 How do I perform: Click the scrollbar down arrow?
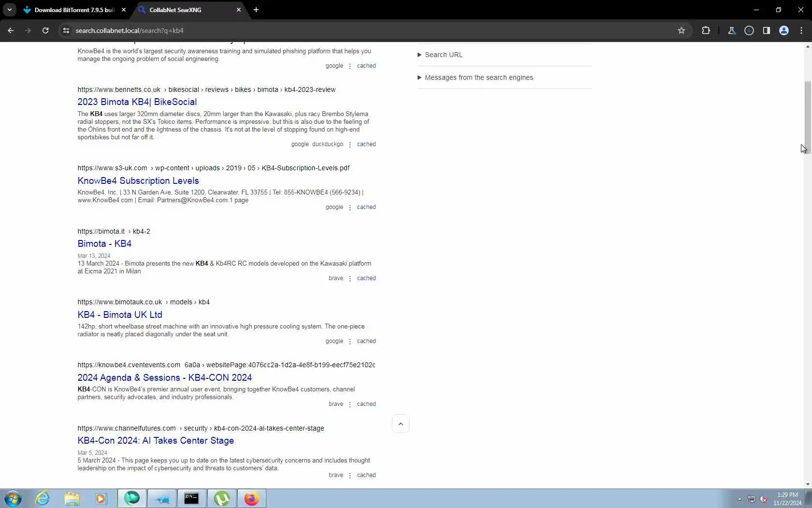(808, 484)
